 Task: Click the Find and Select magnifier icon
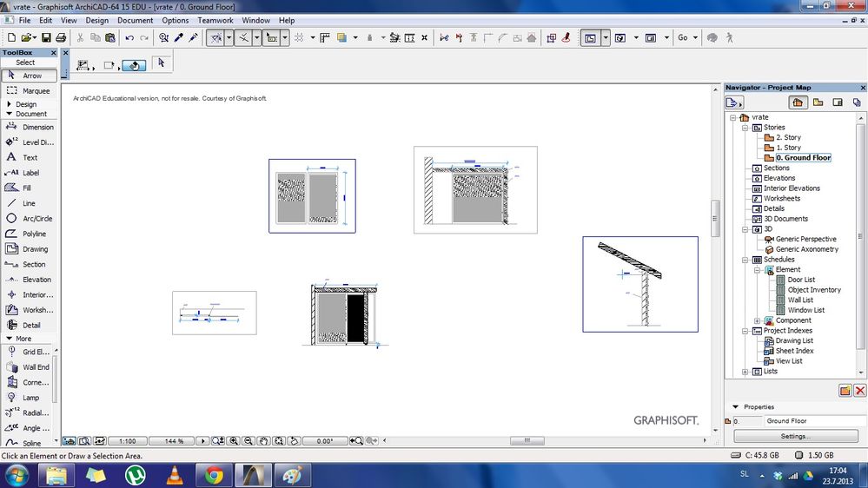(164, 37)
